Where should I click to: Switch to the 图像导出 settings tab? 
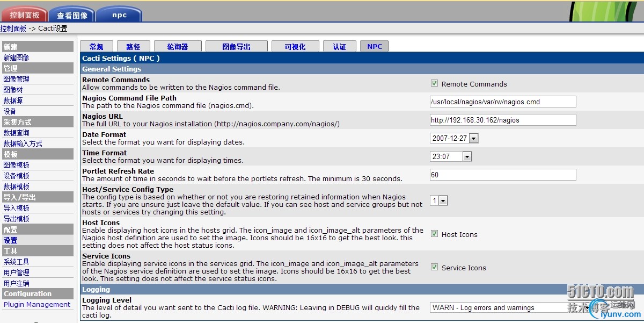(236, 47)
